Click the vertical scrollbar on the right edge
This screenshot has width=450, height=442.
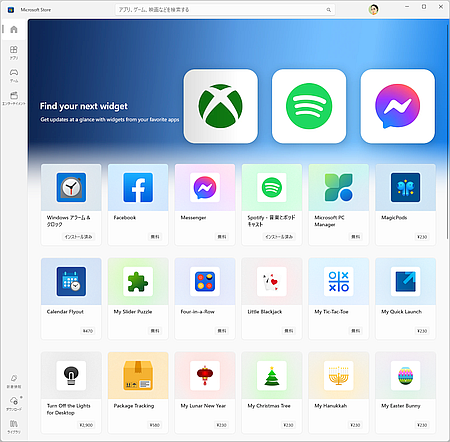point(448,132)
